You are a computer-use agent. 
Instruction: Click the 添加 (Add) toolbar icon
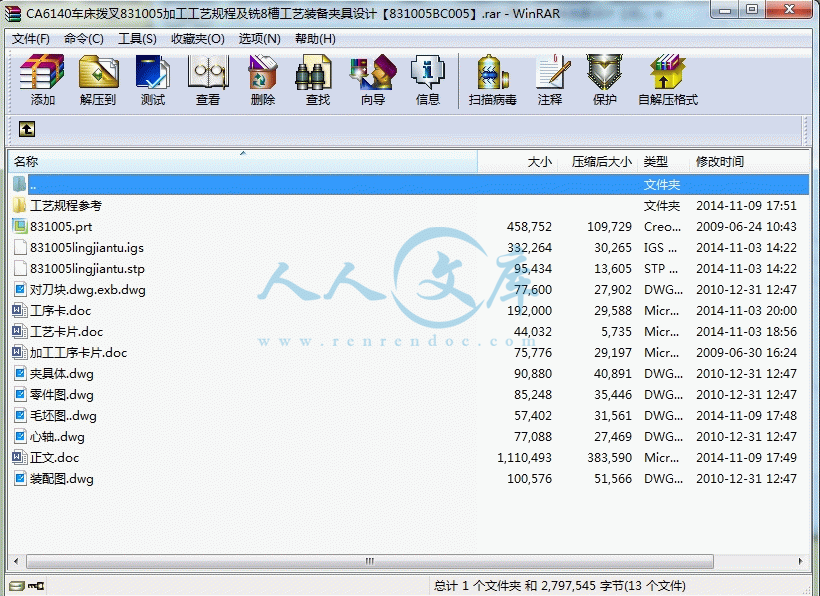point(42,79)
